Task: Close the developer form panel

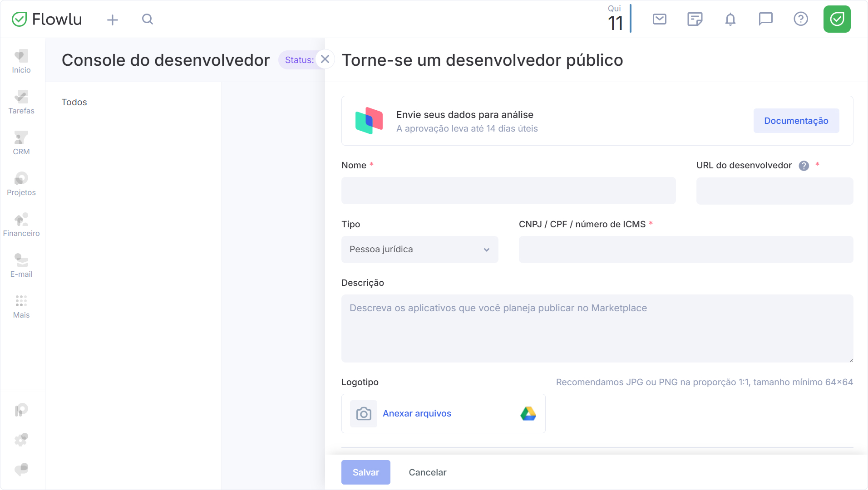Action: 325,59
